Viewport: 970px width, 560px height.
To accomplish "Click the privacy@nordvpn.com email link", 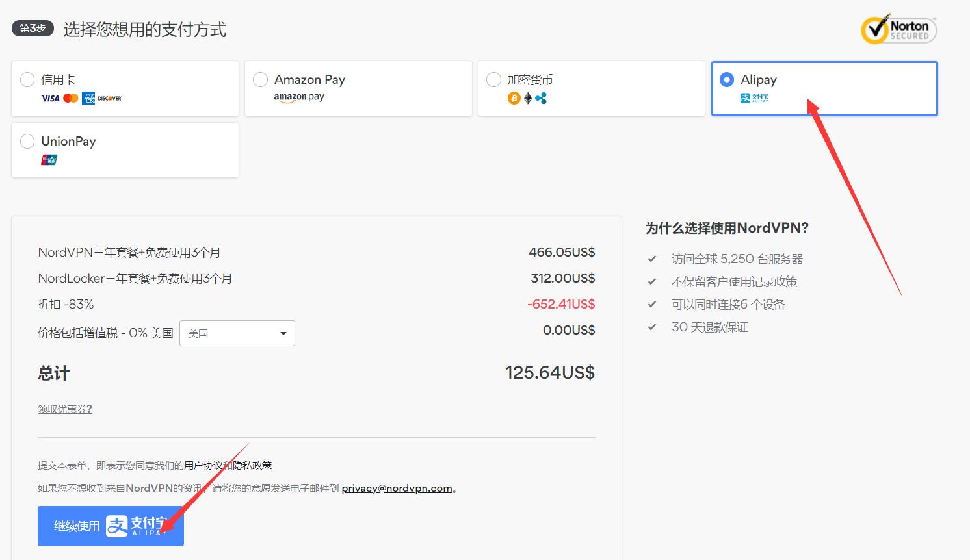I will 397,488.
